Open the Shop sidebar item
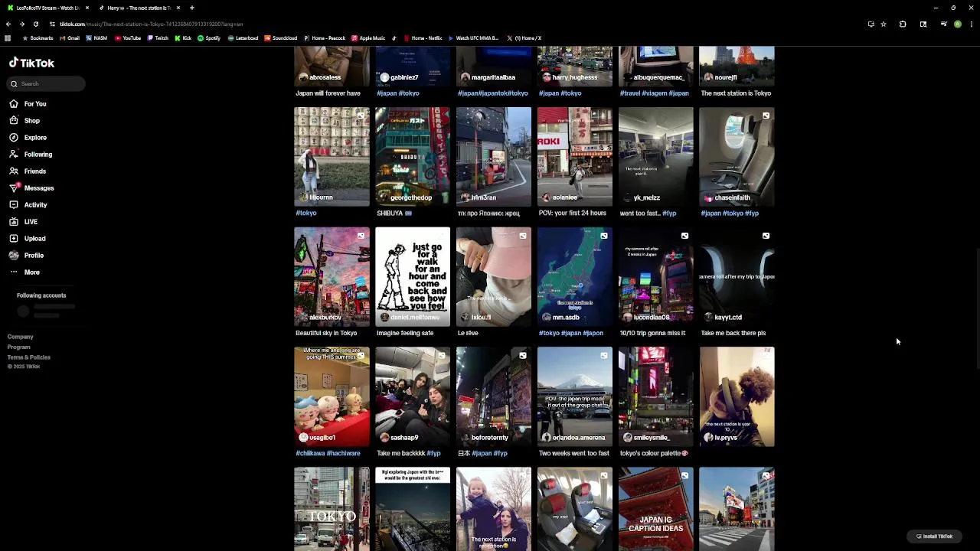Screen dimensions: 980x551 [24, 121]
